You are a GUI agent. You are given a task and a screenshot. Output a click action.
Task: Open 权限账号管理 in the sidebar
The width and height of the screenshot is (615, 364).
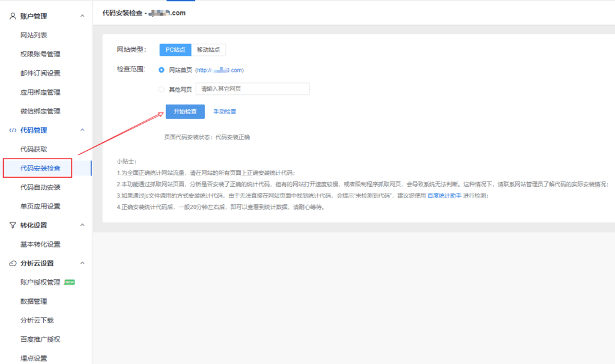point(40,54)
